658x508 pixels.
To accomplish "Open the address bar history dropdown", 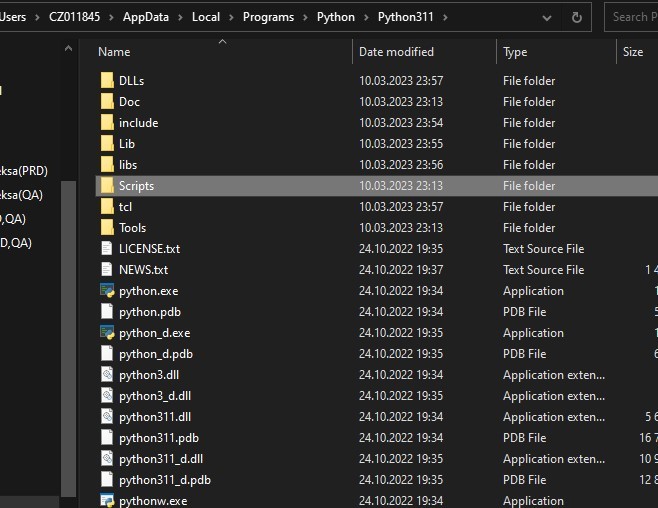I will pyautogui.click(x=546, y=18).
